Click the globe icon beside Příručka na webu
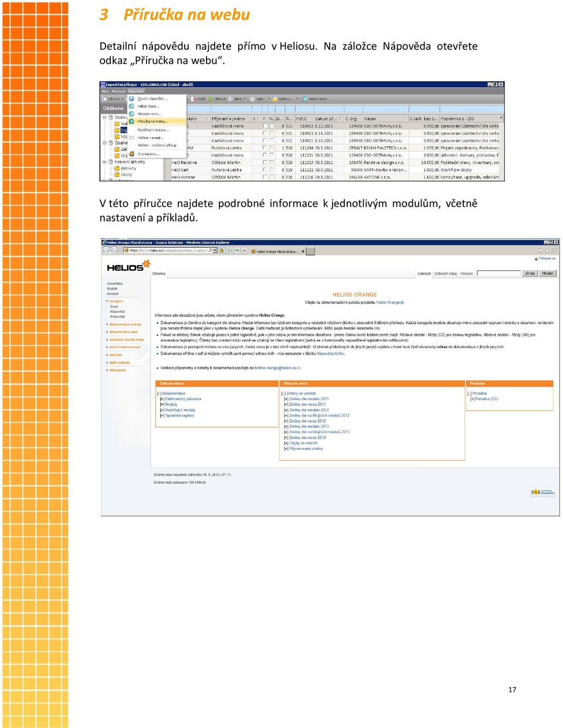This screenshot has height=728, width=563. [x=132, y=121]
